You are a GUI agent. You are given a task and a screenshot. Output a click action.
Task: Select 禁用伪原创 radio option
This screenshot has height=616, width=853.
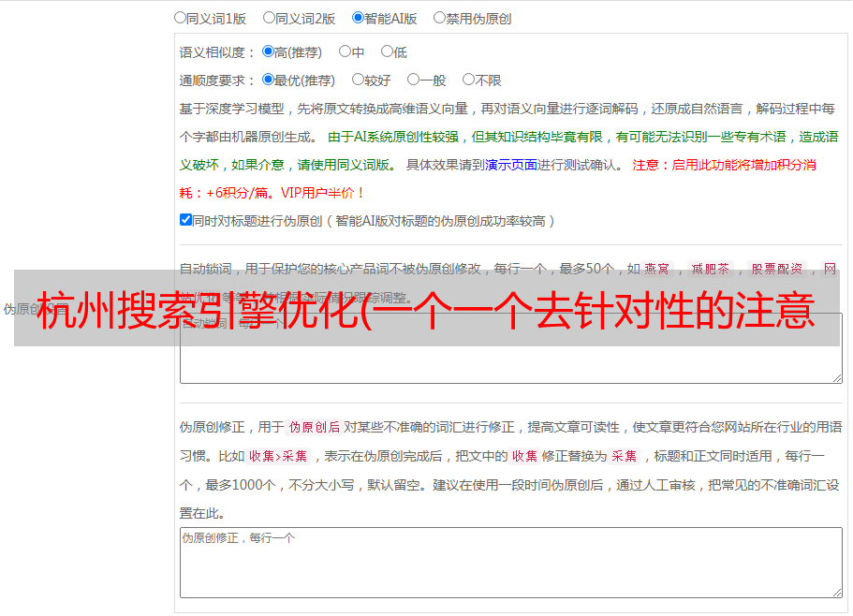439,18
